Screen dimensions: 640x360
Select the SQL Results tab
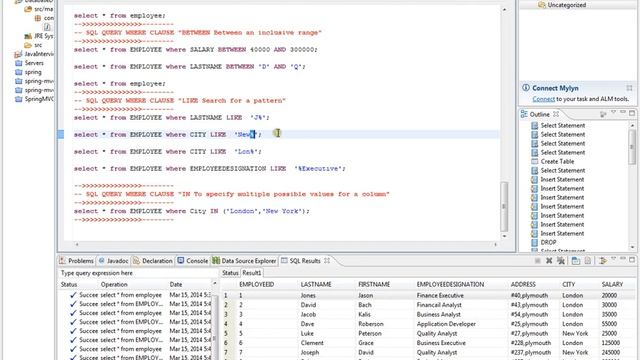click(x=305, y=260)
